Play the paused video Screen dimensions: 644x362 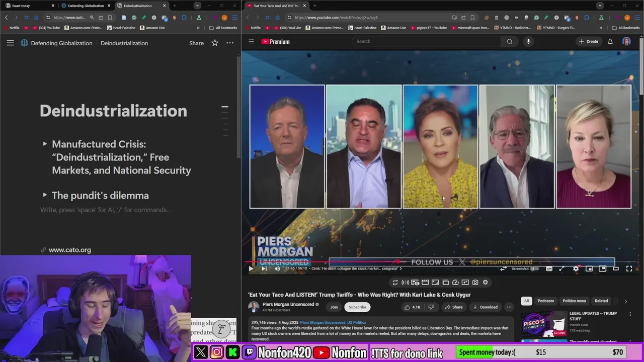251,268
